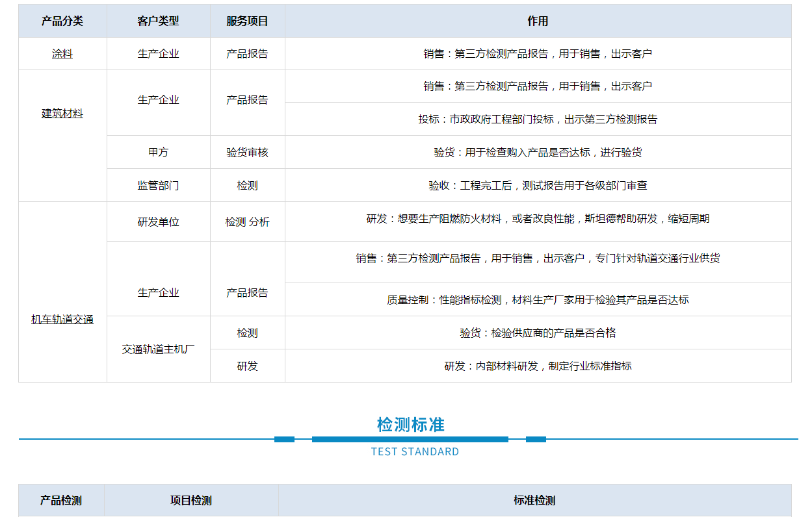The width and height of the screenshot is (812, 517).
Task: Open the 涂料 product category link
Action: click(x=62, y=54)
